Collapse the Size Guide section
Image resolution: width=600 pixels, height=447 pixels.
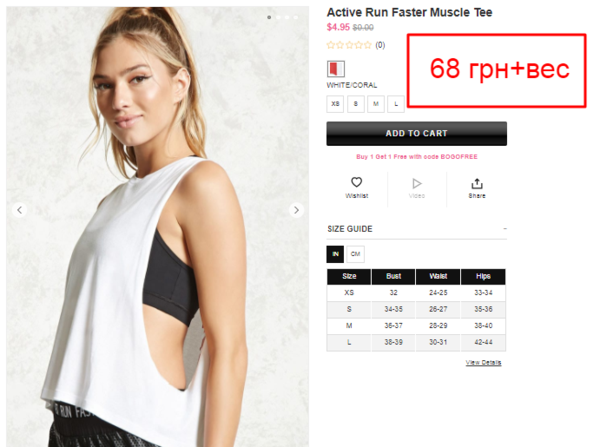(505, 228)
